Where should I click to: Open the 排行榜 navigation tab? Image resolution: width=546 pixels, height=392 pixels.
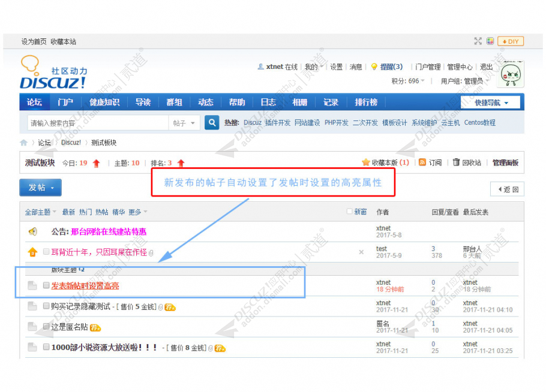click(x=366, y=102)
